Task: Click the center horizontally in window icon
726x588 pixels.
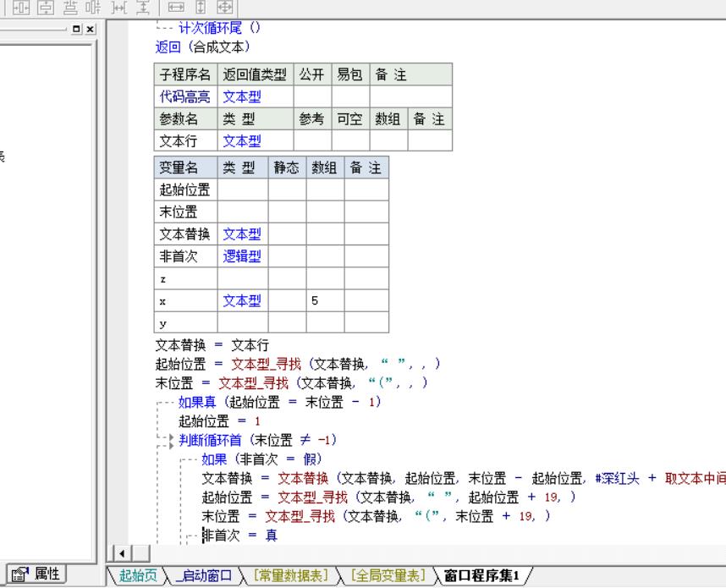Action: 21,7
